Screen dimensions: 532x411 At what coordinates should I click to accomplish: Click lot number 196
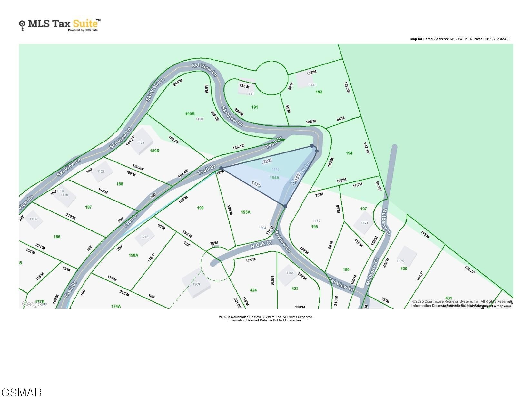click(x=346, y=270)
